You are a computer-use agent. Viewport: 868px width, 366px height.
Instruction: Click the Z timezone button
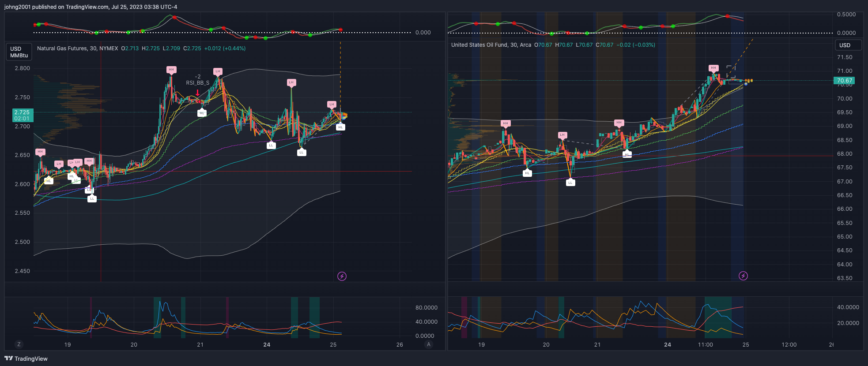19,344
